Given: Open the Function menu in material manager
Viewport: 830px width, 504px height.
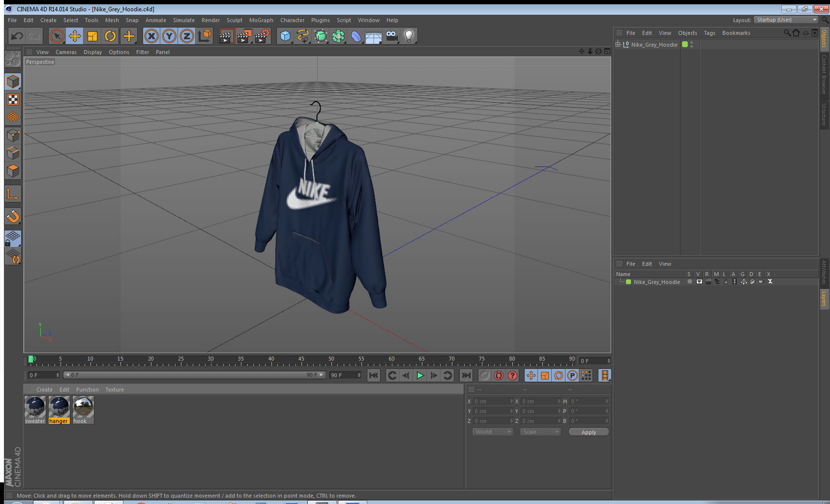Looking at the screenshot, I should pyautogui.click(x=87, y=390).
